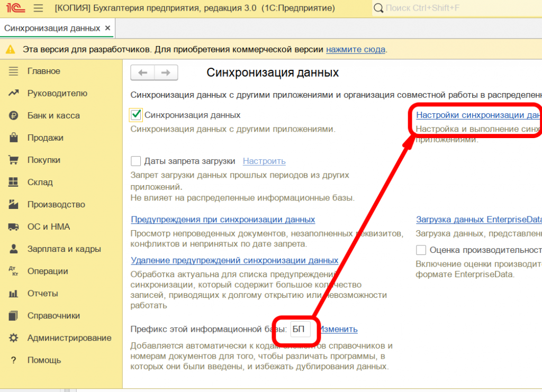542x392 pixels.
Task: Open the Покупки section
Action: (x=44, y=160)
